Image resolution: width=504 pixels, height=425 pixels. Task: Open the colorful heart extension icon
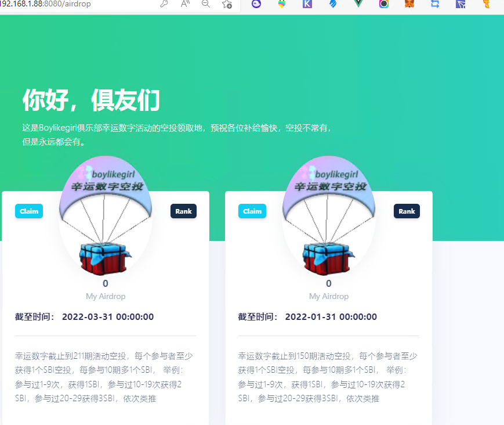tap(281, 3)
